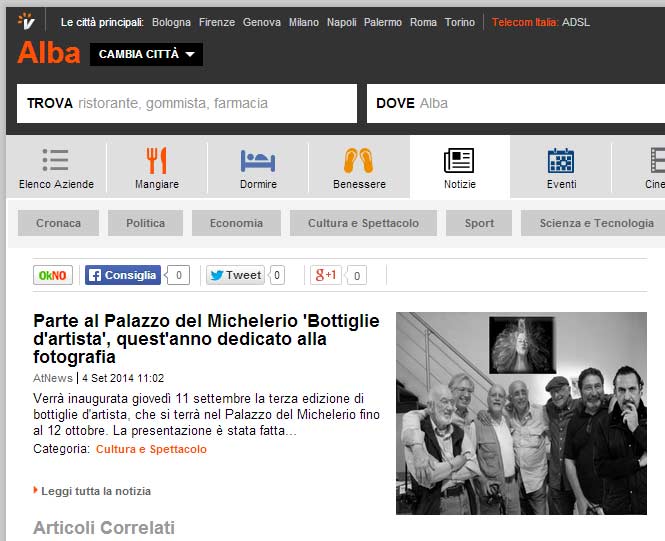This screenshot has width=665, height=541.
Task: Click the OkNO rating button
Action: tap(53, 275)
